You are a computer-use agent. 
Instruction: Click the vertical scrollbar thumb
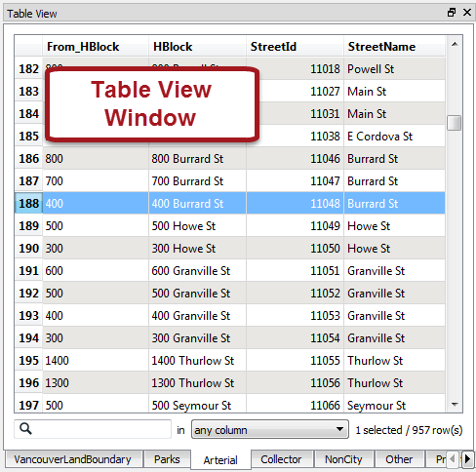pyautogui.click(x=455, y=123)
